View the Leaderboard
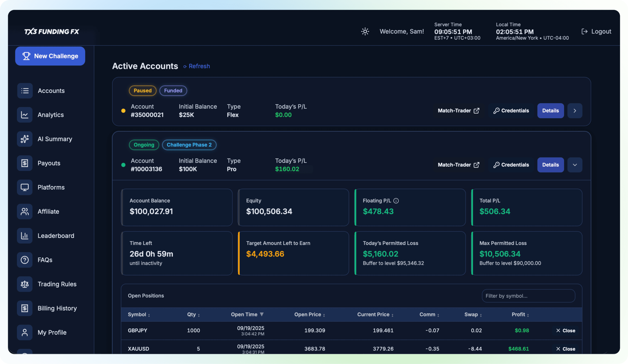The width and height of the screenshot is (628, 364). pos(56,235)
